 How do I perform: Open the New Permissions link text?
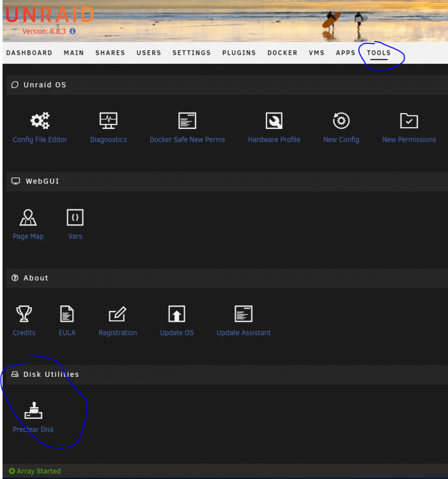click(x=409, y=140)
